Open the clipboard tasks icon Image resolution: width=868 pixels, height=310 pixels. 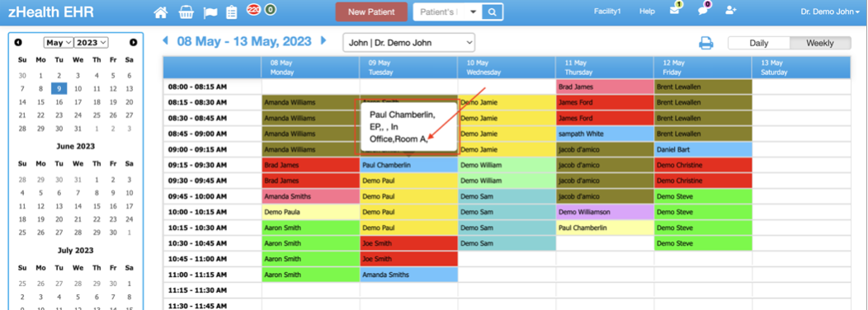pyautogui.click(x=232, y=12)
